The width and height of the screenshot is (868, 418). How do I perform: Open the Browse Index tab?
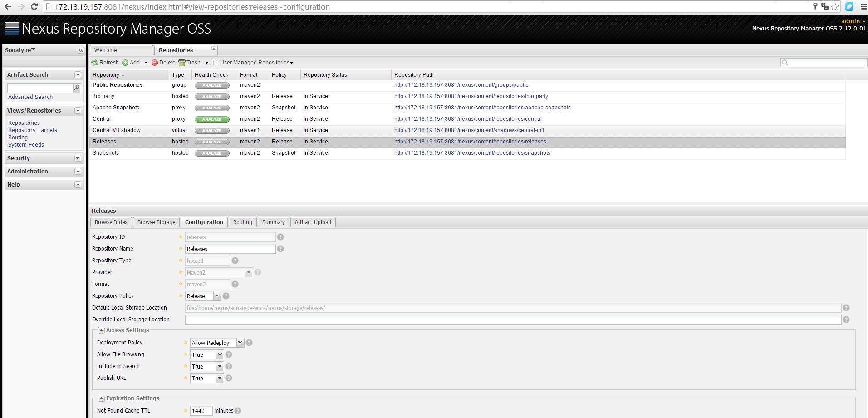coord(111,222)
